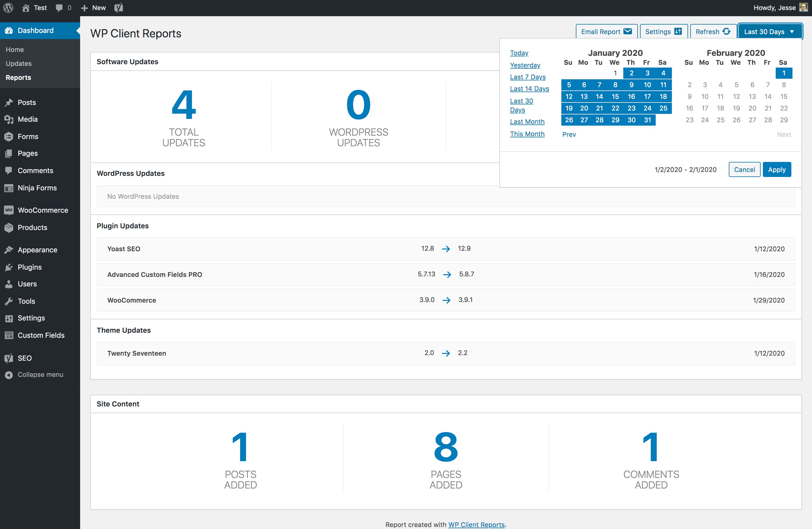
Task: Click the Apply button
Action: [x=776, y=170]
